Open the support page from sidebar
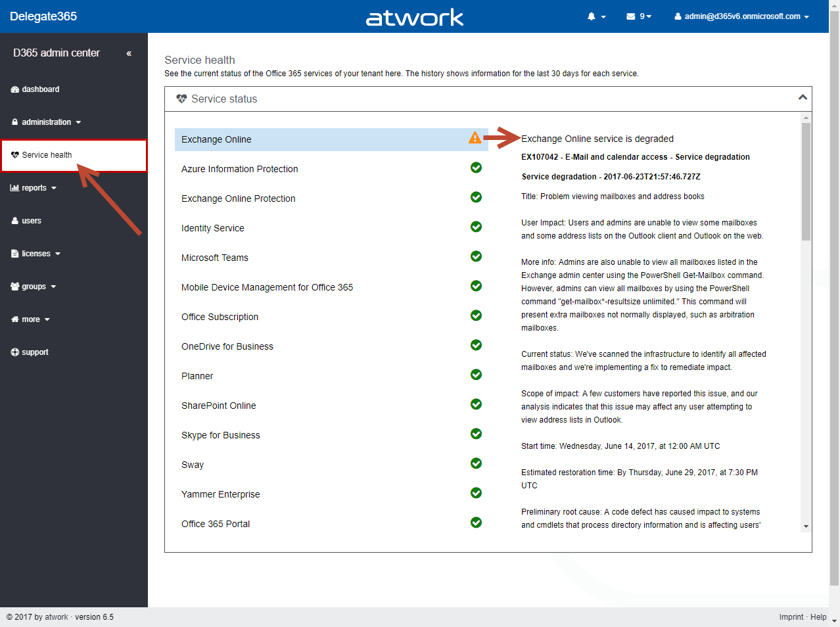This screenshot has width=840, height=627. (x=35, y=352)
